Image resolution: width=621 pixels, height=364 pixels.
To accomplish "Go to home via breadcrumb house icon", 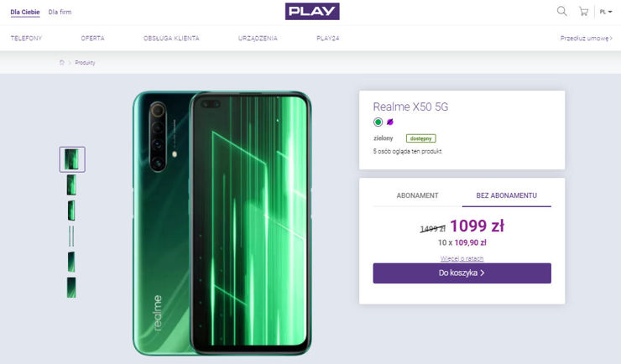I will (x=61, y=63).
